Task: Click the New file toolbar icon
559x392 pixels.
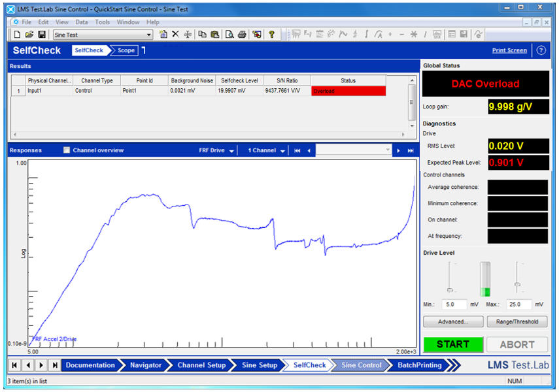Action: point(18,35)
